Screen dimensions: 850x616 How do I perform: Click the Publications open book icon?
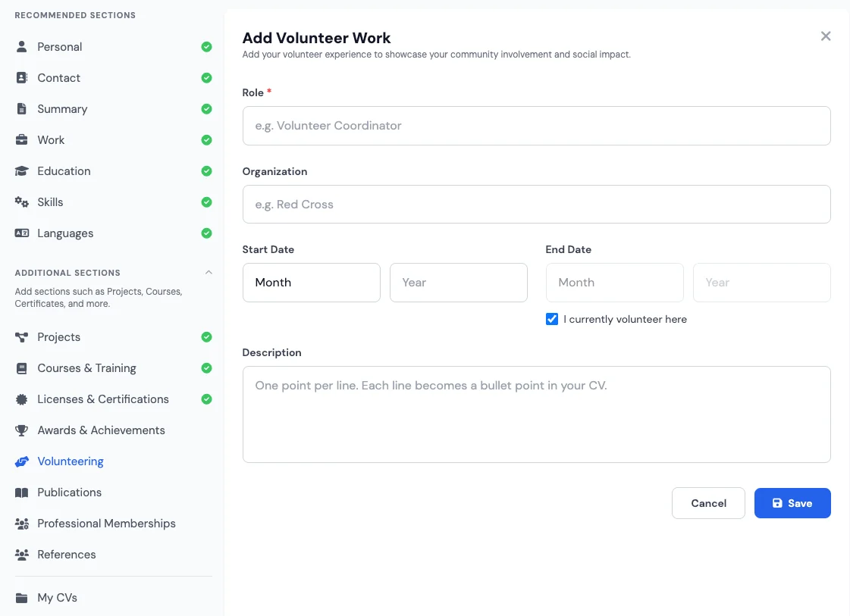(22, 492)
